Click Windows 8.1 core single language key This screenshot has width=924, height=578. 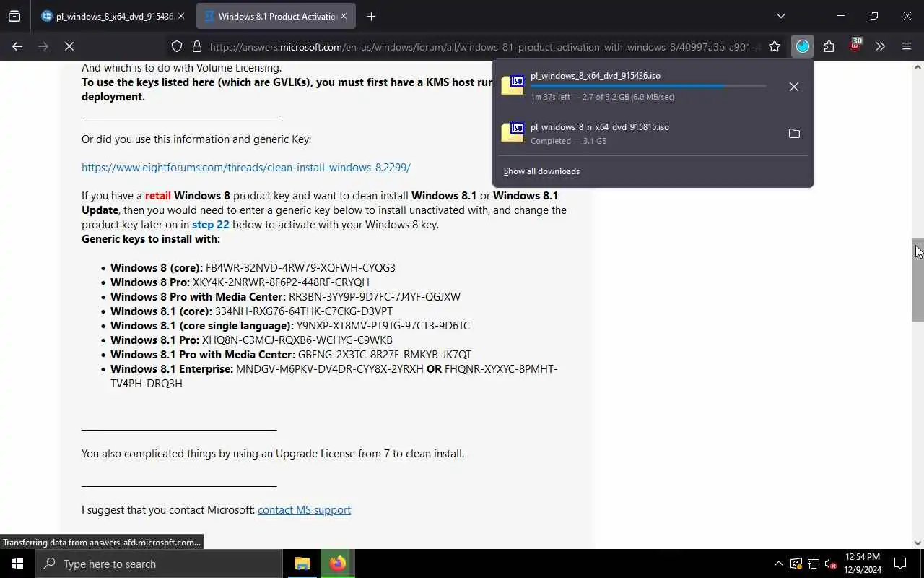pos(383,325)
